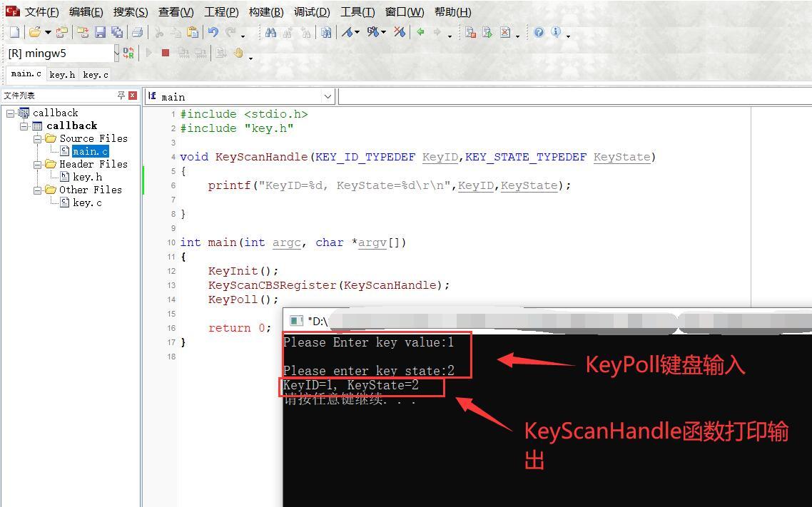Viewport: 812px width, 507px height.
Task: Click the save (floppy disk) icon
Action: [100, 32]
